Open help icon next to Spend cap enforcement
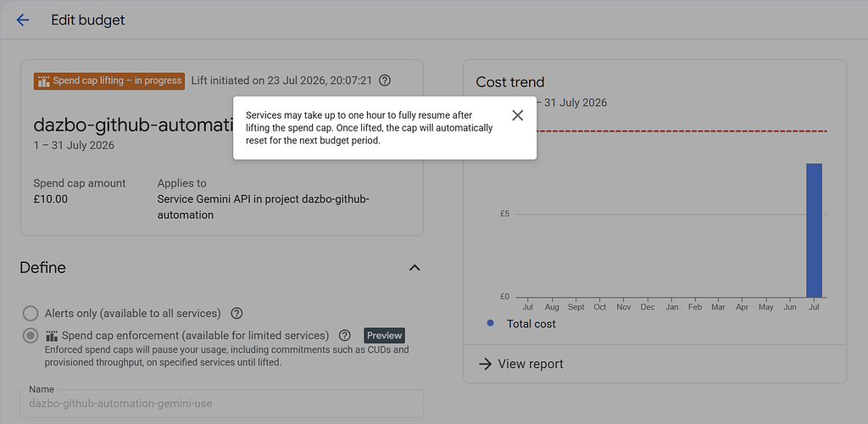Screen dimensions: 868x424 pyautogui.click(x=344, y=336)
